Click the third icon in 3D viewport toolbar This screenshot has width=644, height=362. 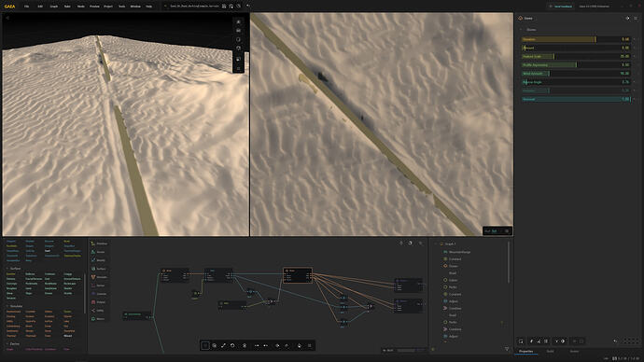(x=239, y=39)
